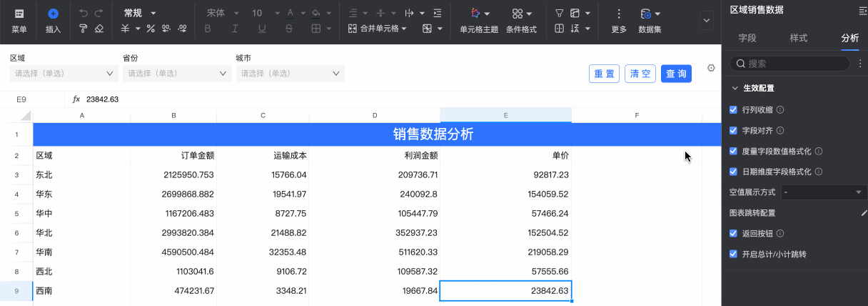Image resolution: width=868 pixels, height=306 pixels.
Task: Click the info icon next to 返回按钮
Action: tap(780, 234)
